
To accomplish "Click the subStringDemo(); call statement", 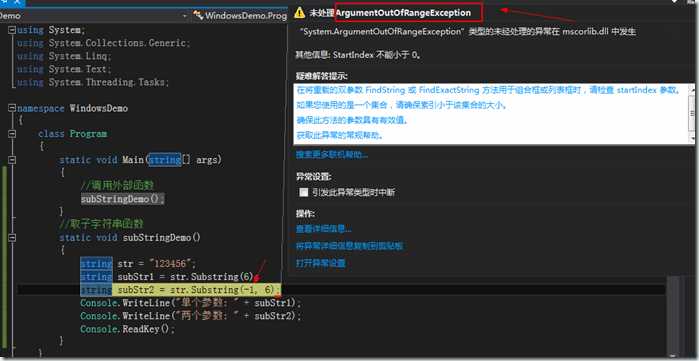I will click(123, 199).
